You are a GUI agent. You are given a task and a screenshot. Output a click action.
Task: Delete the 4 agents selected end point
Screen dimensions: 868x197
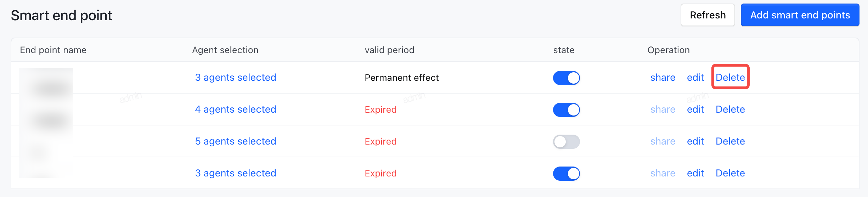coord(730,109)
